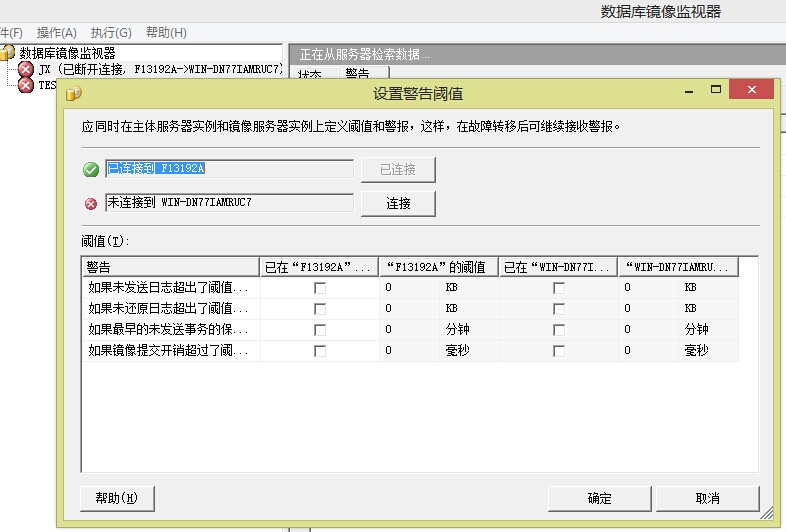Image resolution: width=786 pixels, height=532 pixels.
Task: Enable unsent log (未发送日志) checkbox for F13192A
Action: pyautogui.click(x=320, y=288)
